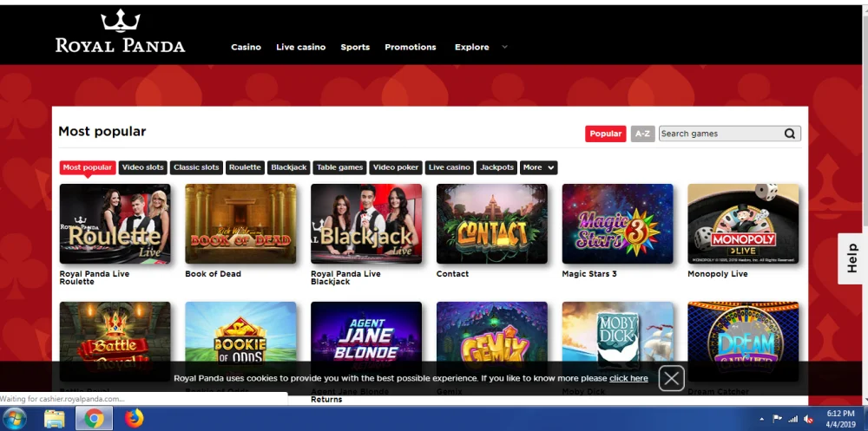The width and height of the screenshot is (868, 431).
Task: Open the Windows Start menu
Action: (15, 418)
